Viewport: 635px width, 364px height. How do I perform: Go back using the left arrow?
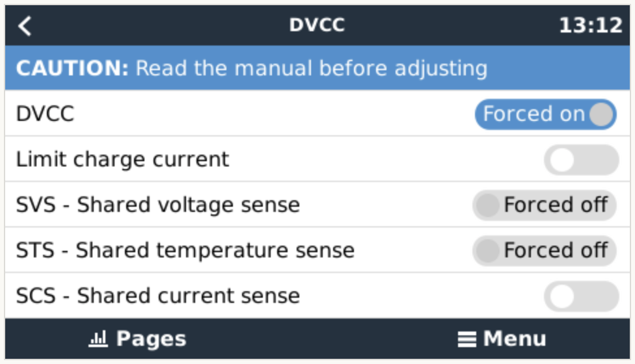25,26
